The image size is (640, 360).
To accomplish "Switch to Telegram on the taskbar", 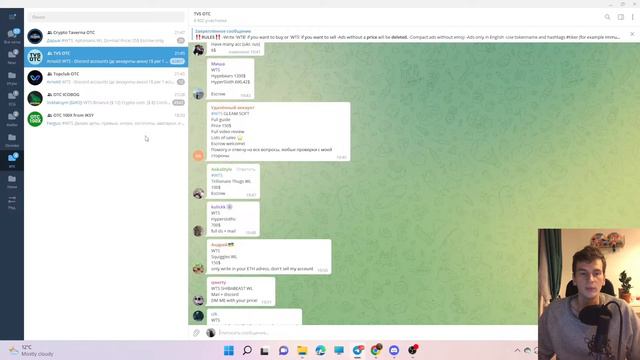I will point(358,350).
